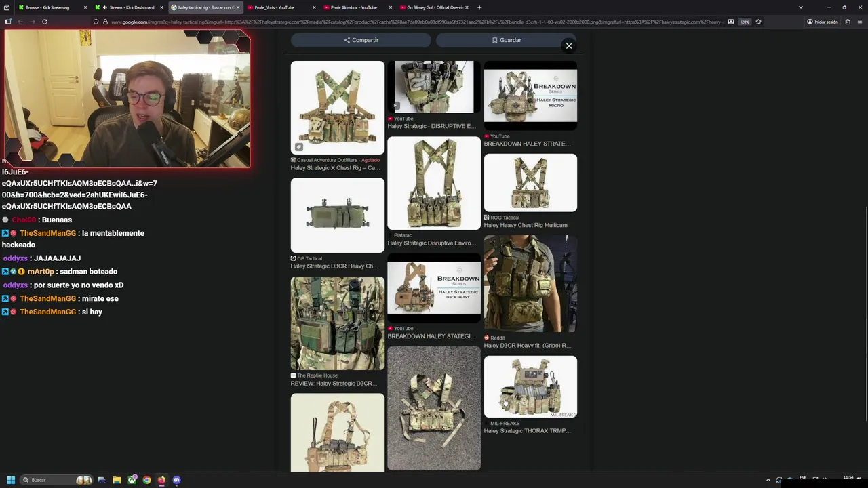Click mArt0p 'sadman boteado' chat message
Screen dimensions: 868x488
(60, 272)
